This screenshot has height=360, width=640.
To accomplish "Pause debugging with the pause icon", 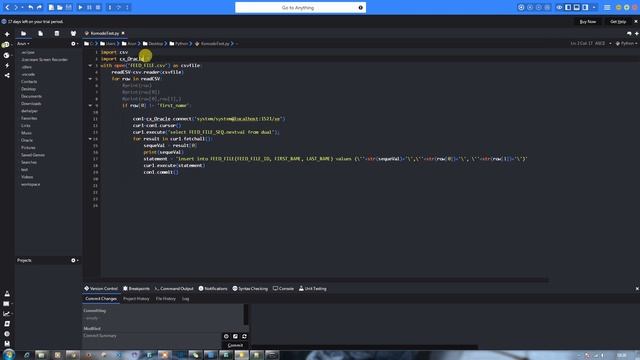I will click(89, 7).
